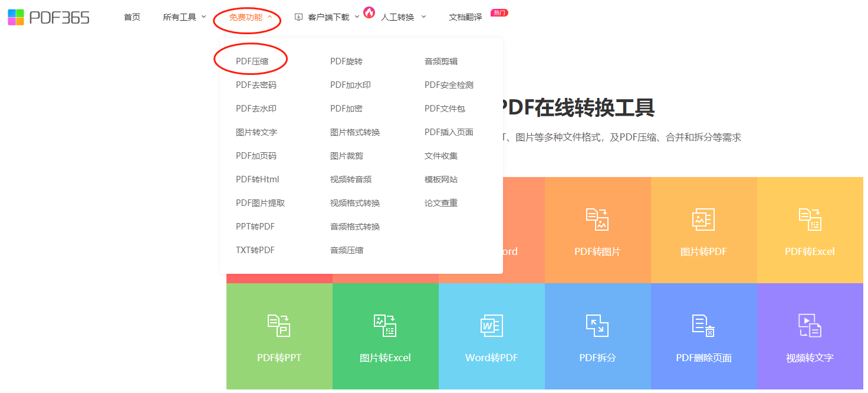Click the PDF去水印 menu link
Screen dimensions: 868x393
(x=256, y=109)
